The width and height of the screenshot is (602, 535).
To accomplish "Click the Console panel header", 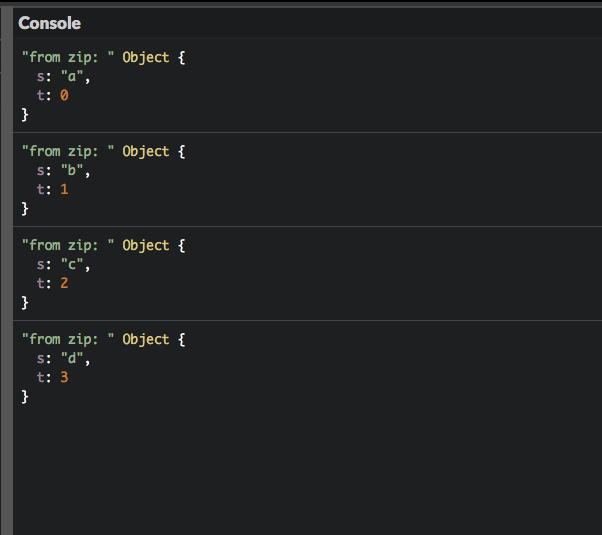I will (49, 23).
